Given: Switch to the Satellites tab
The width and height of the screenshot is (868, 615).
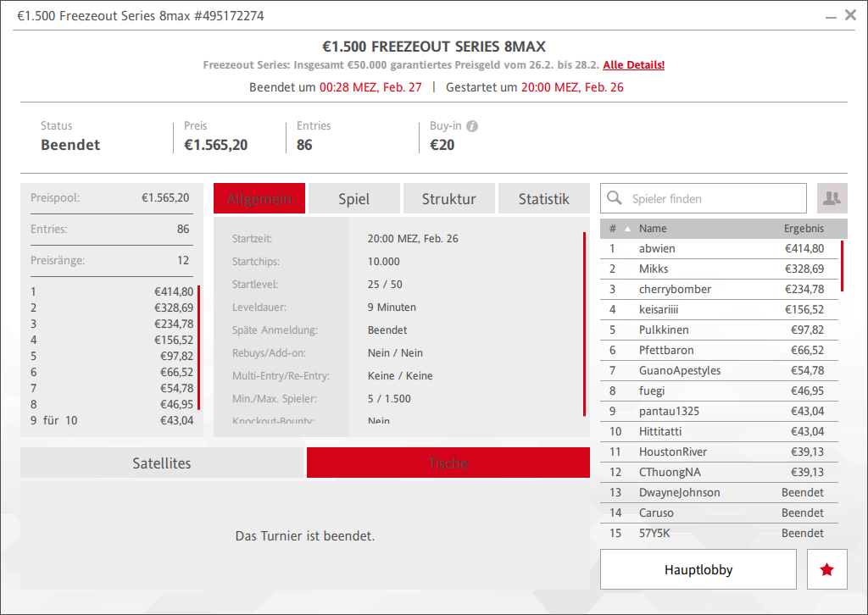Looking at the screenshot, I should click(x=162, y=463).
